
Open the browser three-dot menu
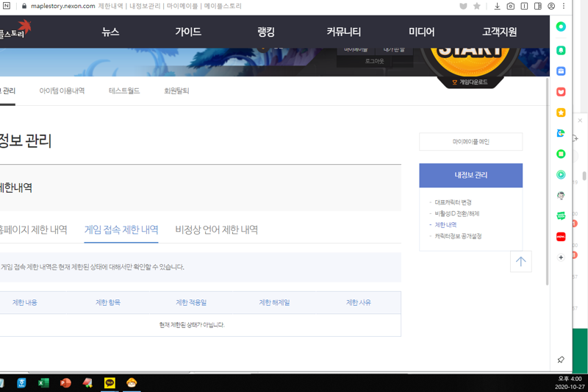pos(564,6)
